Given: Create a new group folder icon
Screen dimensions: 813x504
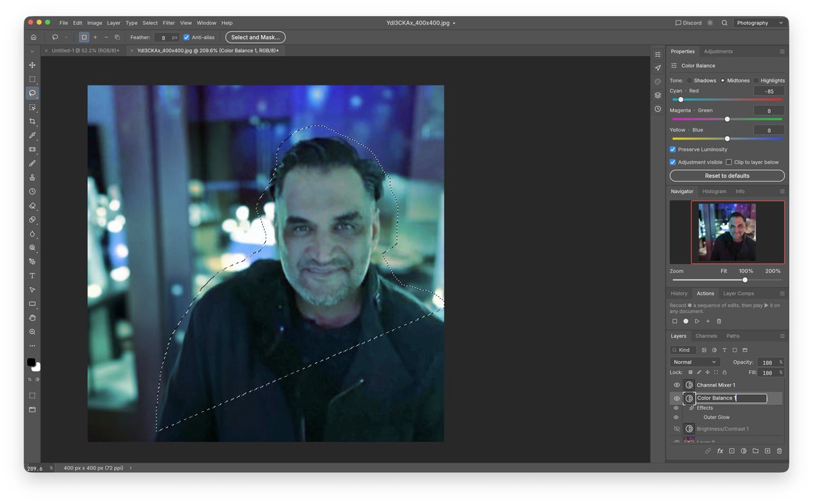Looking at the screenshot, I should coord(755,450).
